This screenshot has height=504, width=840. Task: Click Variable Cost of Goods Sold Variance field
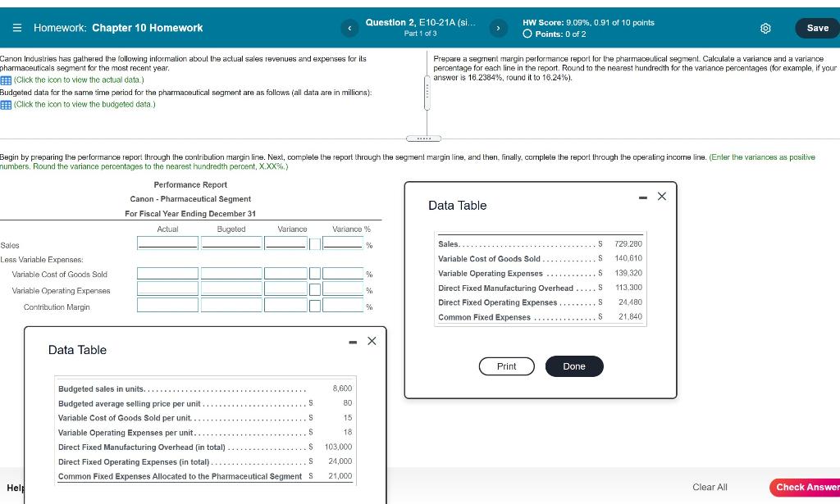coord(285,274)
